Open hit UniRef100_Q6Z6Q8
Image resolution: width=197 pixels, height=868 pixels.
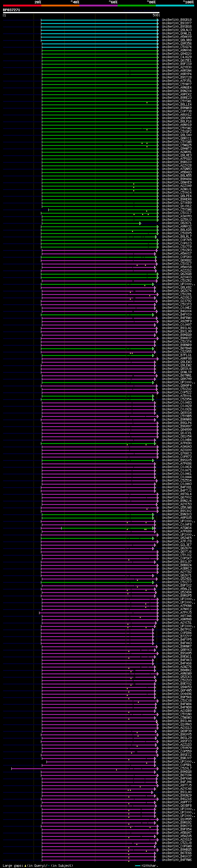pyautogui.click(x=177, y=274)
